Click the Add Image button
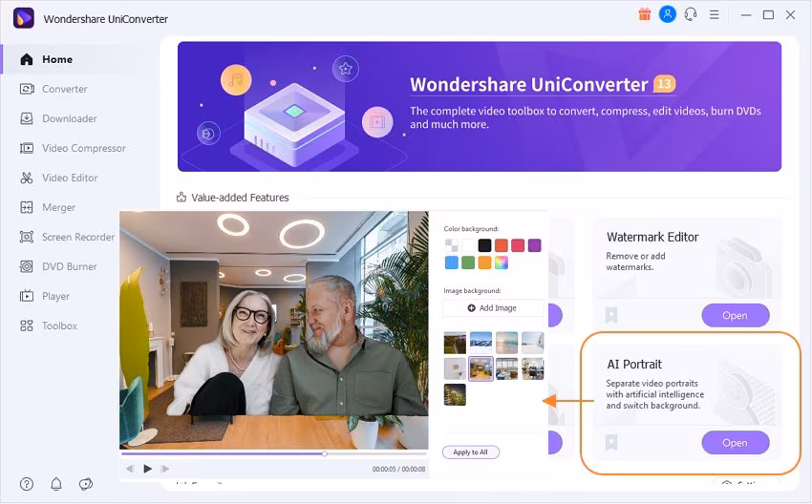Screen dimensions: 812x504 [x=493, y=308]
